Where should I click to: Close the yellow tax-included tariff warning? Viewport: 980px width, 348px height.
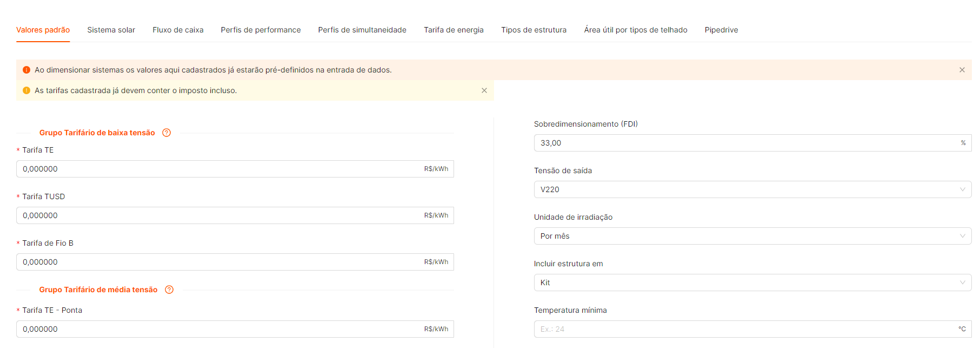tap(484, 90)
